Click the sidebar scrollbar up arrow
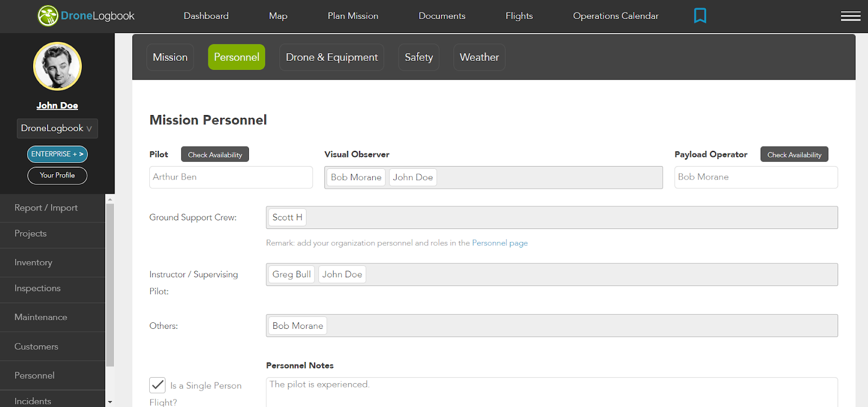 (110, 199)
